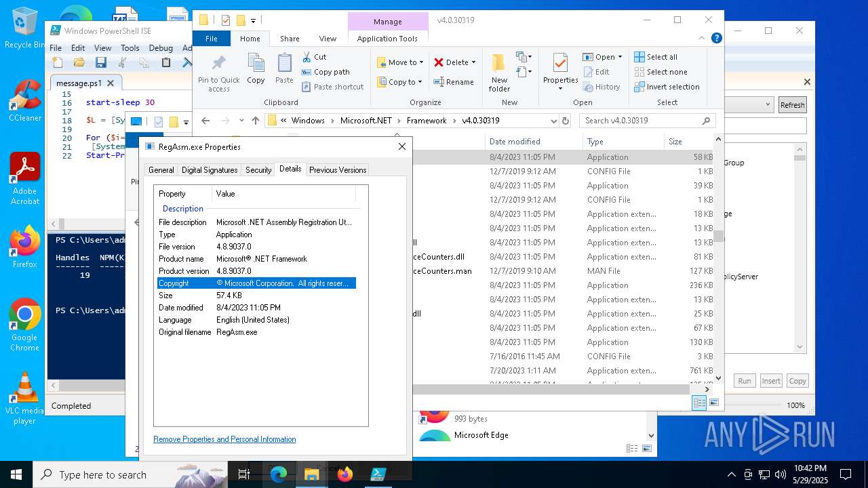Image resolution: width=868 pixels, height=488 pixels.
Task: Refresh the v4.0.30319 folder address bar
Action: coord(566,121)
